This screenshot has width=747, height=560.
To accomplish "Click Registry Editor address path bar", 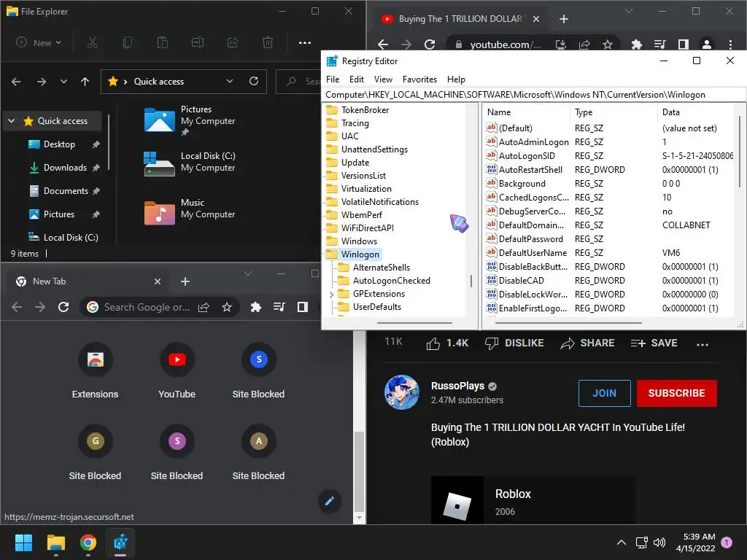I will 533,95.
